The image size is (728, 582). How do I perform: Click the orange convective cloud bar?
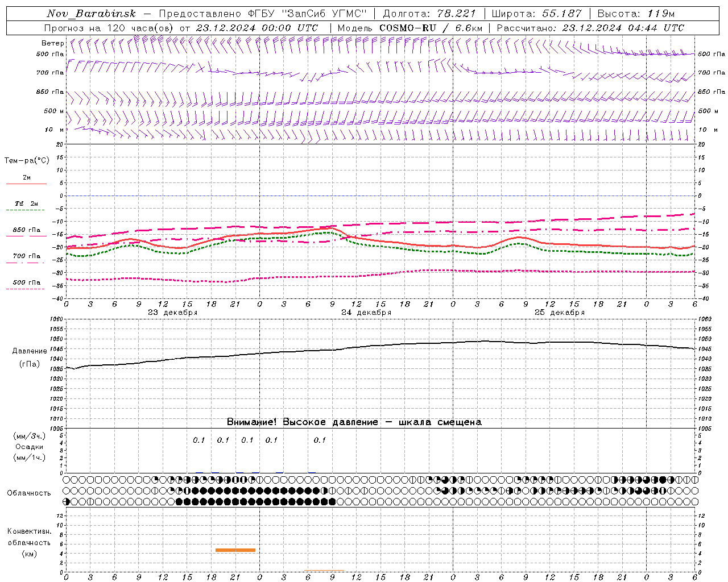[x=235, y=550]
